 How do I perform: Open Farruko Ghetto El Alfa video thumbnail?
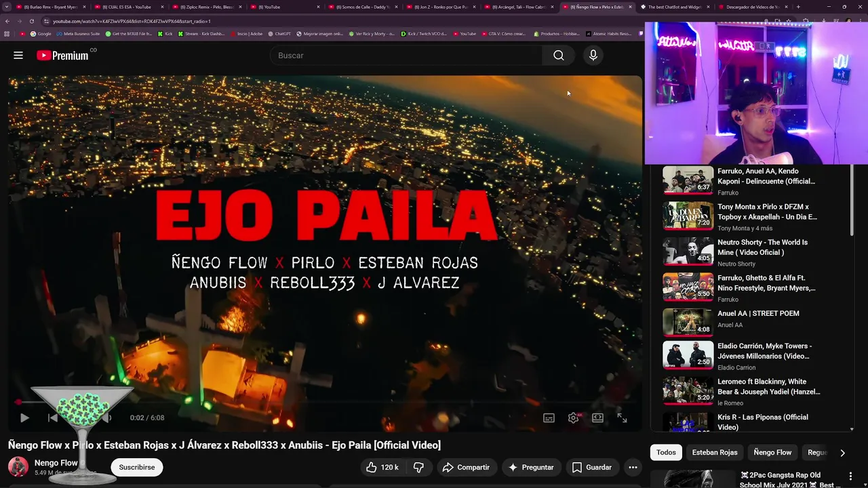[688, 287]
